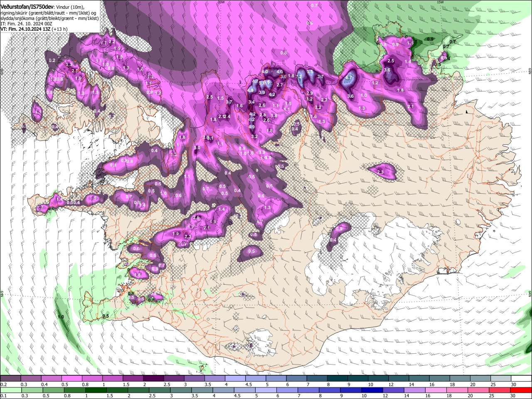Viewport: 532px width, 399px height.
Task: Click the bottom legend swatch between 0.1 and 0.3
Action: point(10,390)
